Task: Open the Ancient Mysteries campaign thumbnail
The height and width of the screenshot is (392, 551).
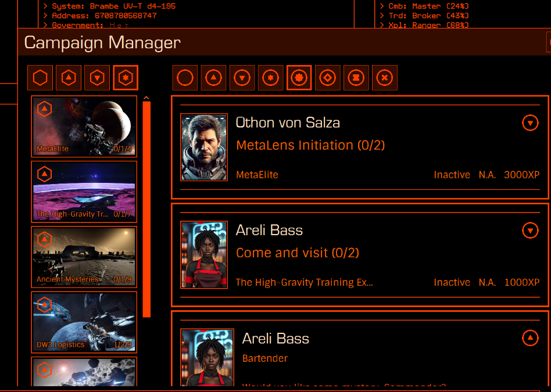Action: (x=84, y=257)
